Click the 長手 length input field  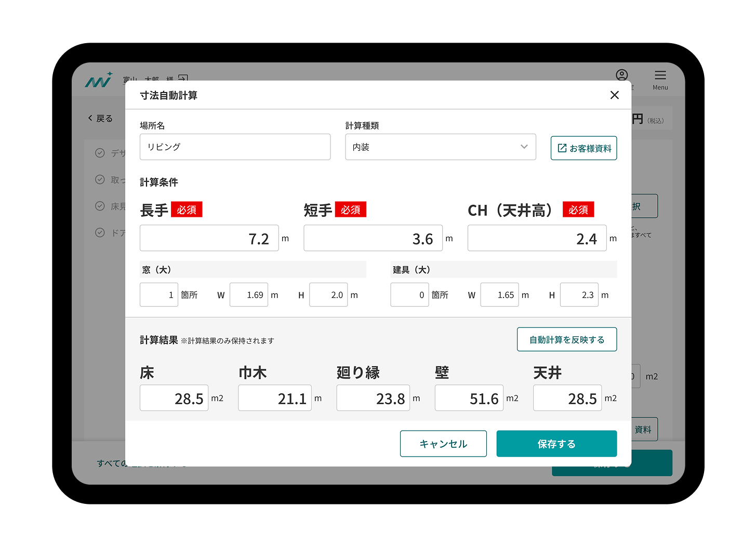pos(209,238)
